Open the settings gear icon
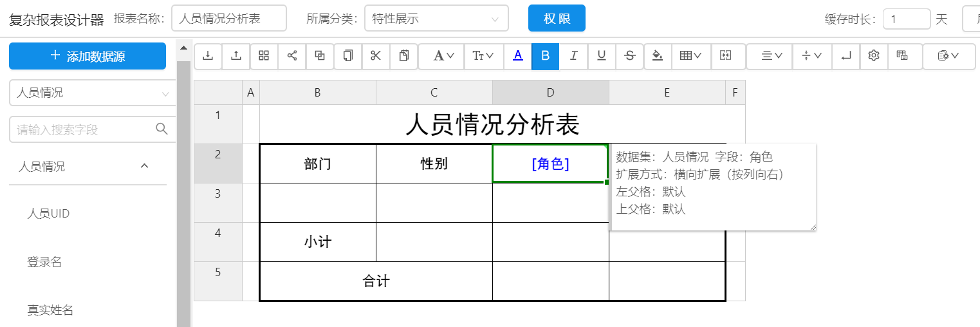The height and width of the screenshot is (327, 980). (873, 56)
